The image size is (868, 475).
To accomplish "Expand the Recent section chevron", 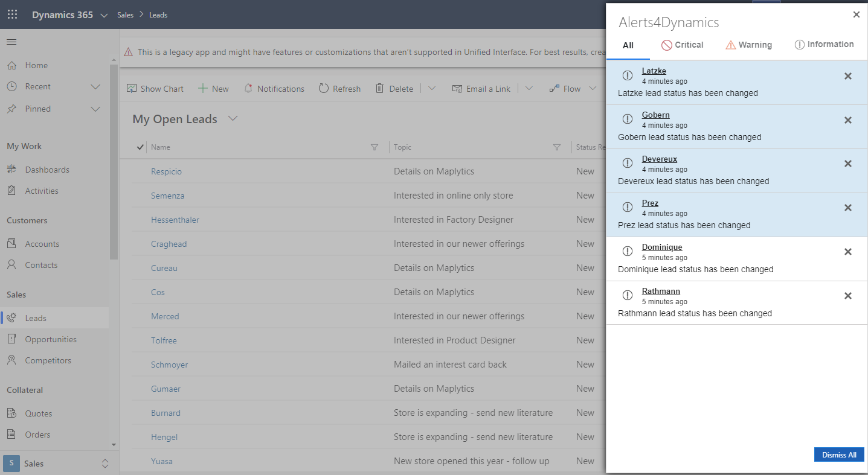I will point(95,87).
